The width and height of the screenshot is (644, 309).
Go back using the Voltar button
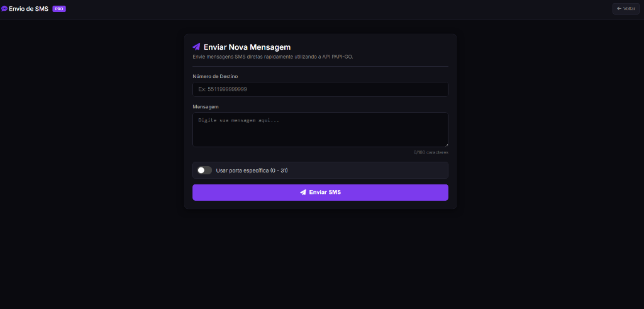626,9
